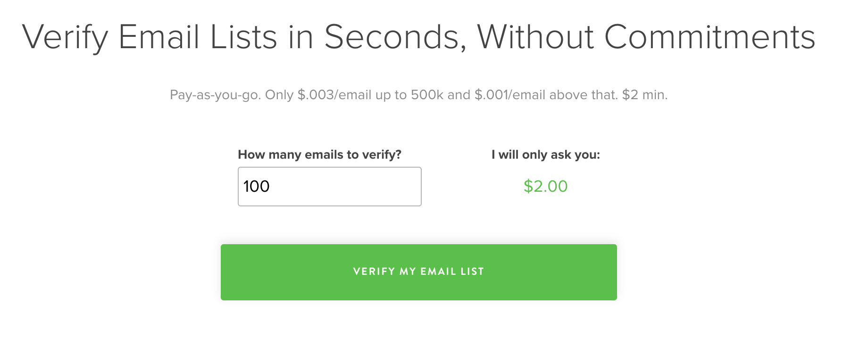Click the main 'Verify Email Lists' page heading
The width and height of the screenshot is (868, 358).
coord(418,37)
